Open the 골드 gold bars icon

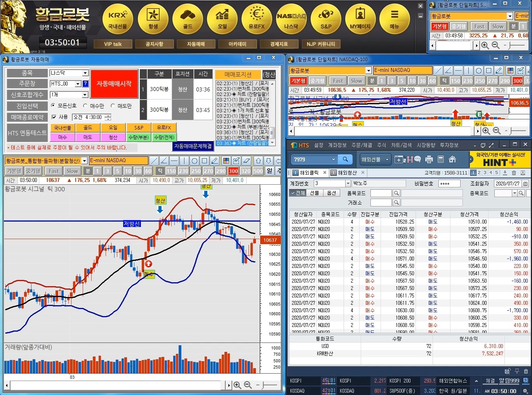tap(188, 19)
